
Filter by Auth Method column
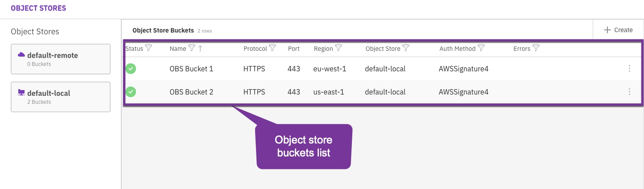coord(481,48)
